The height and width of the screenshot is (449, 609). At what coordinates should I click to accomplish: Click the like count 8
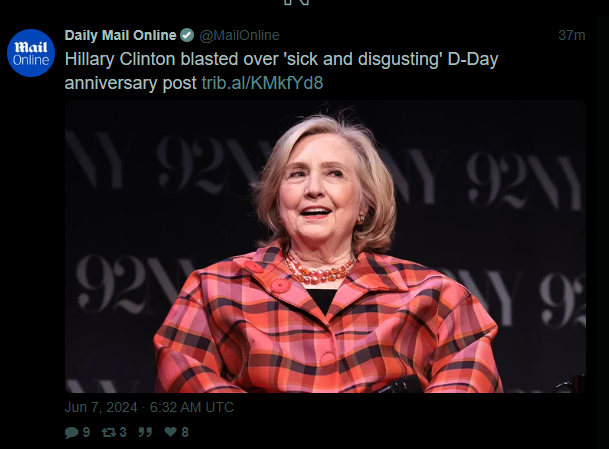coord(185,432)
